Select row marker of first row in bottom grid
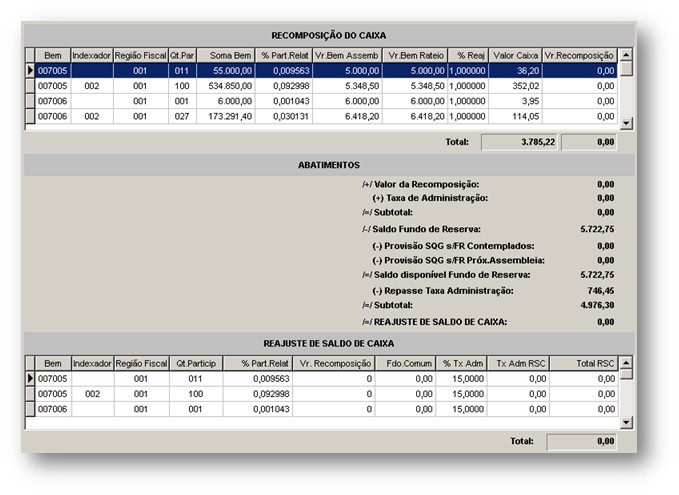Viewport: 679px width, 495px height. point(30,379)
